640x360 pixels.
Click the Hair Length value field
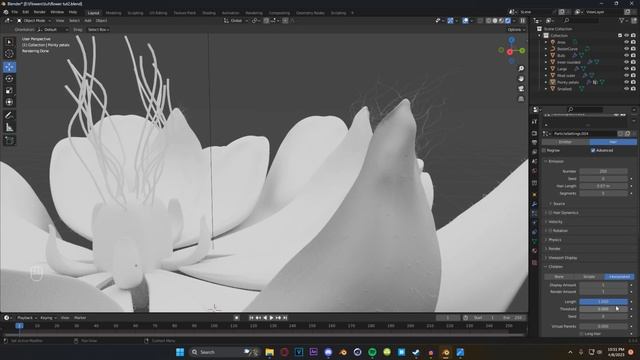[x=603, y=186]
